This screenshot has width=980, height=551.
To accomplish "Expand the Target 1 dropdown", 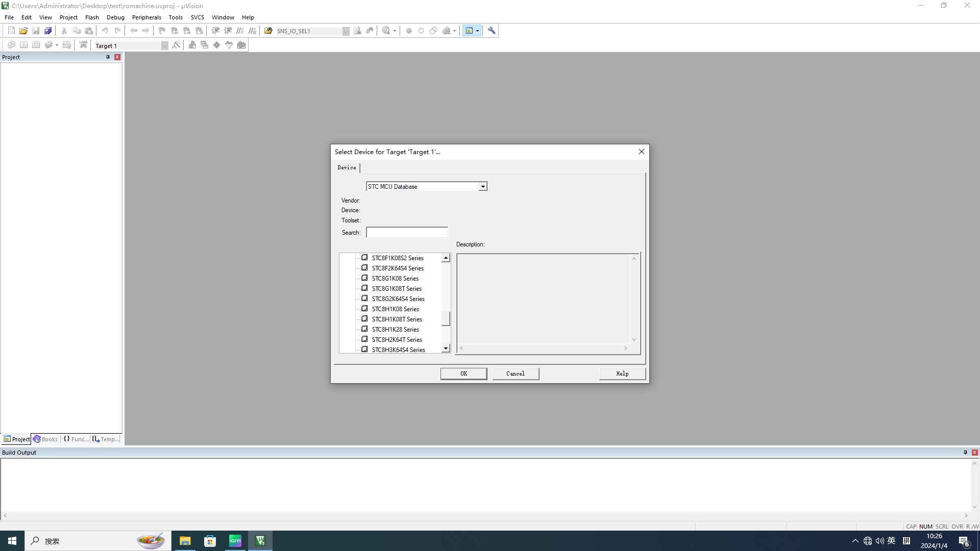I will tap(164, 46).
